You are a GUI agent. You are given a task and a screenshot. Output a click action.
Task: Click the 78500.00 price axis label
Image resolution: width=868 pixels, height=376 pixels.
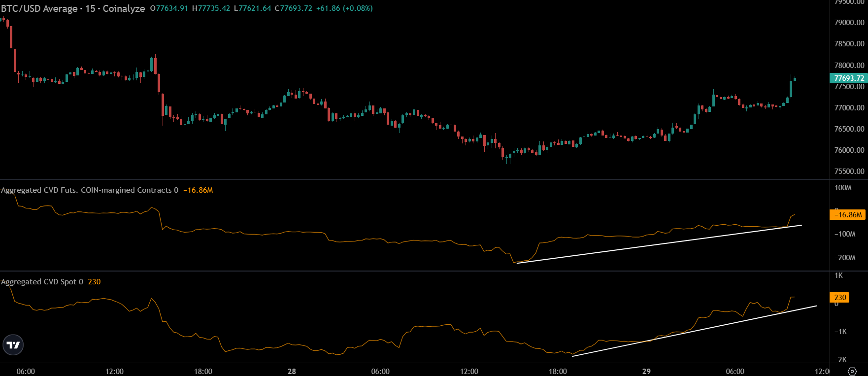(x=849, y=44)
